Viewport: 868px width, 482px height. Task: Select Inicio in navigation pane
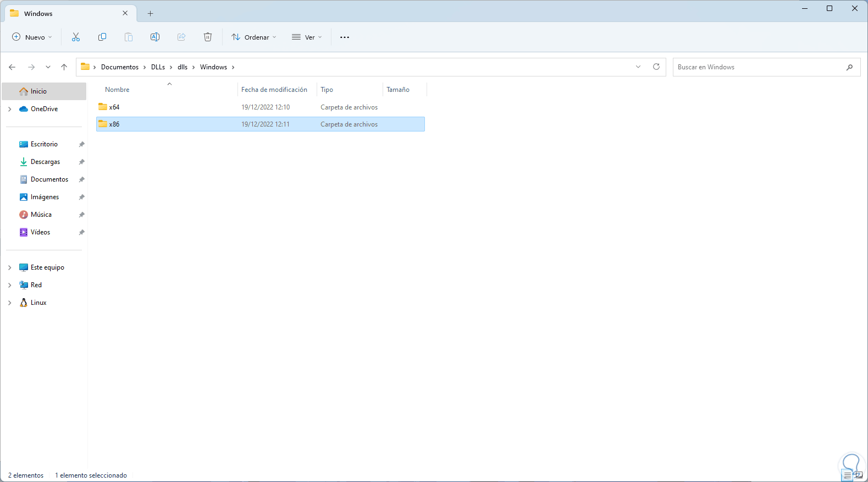tap(44, 91)
